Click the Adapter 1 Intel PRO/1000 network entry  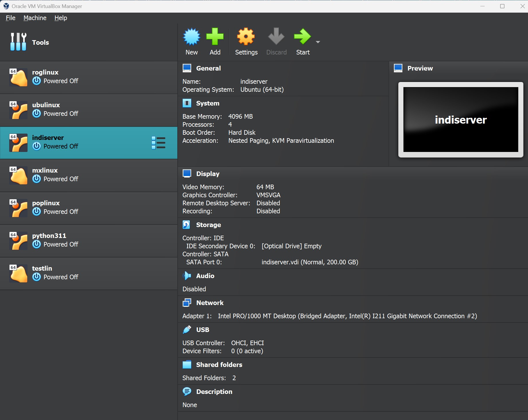pyautogui.click(x=330, y=316)
